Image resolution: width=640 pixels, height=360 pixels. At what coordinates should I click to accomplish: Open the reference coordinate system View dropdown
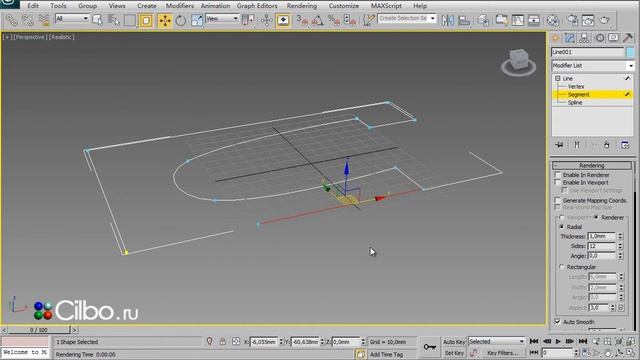(x=222, y=19)
